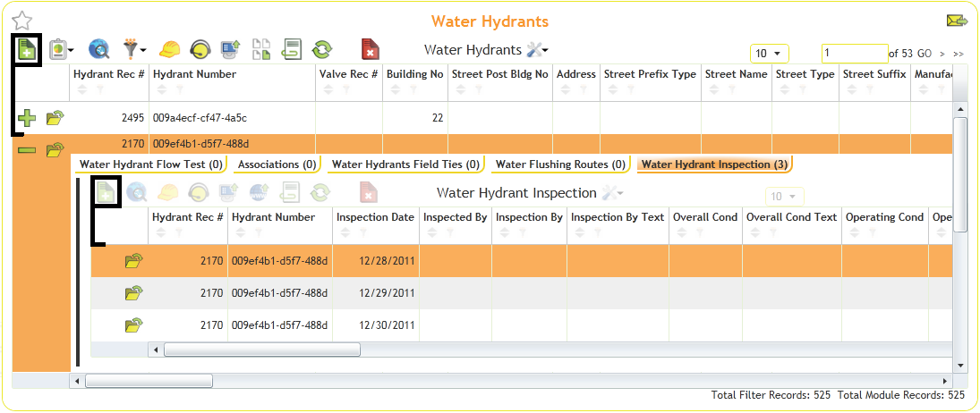Viewport: 980px width, 413px height.
Task: Switch to Water Hydrant Flow Test tab
Action: [151, 164]
